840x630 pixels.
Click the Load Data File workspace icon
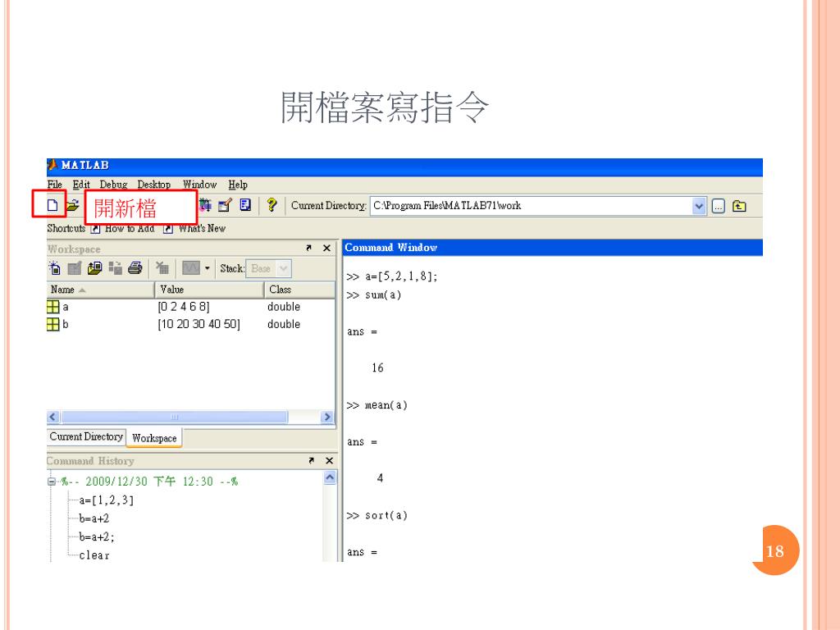coord(95,268)
